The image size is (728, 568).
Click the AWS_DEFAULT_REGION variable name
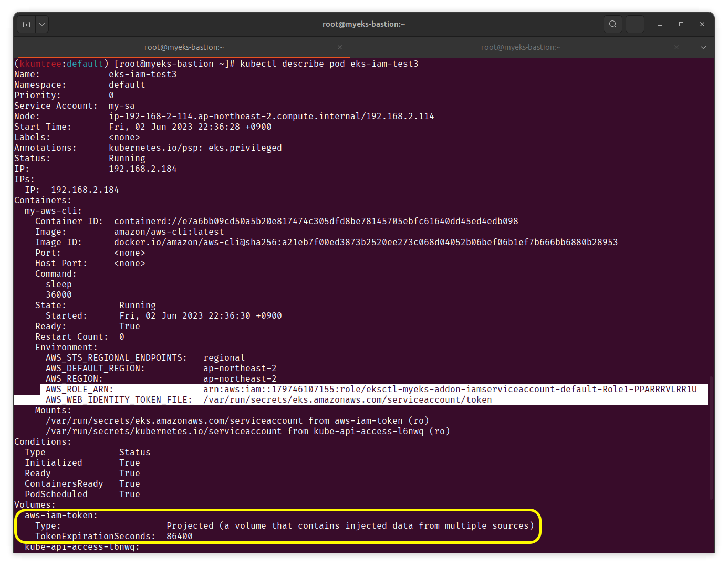(96, 368)
